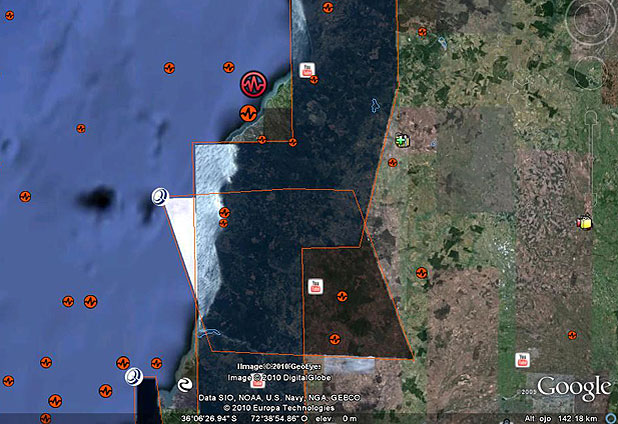Select the YouTube placemark beside the Google logo
This screenshot has height=424, width=618.
pyautogui.click(x=521, y=359)
